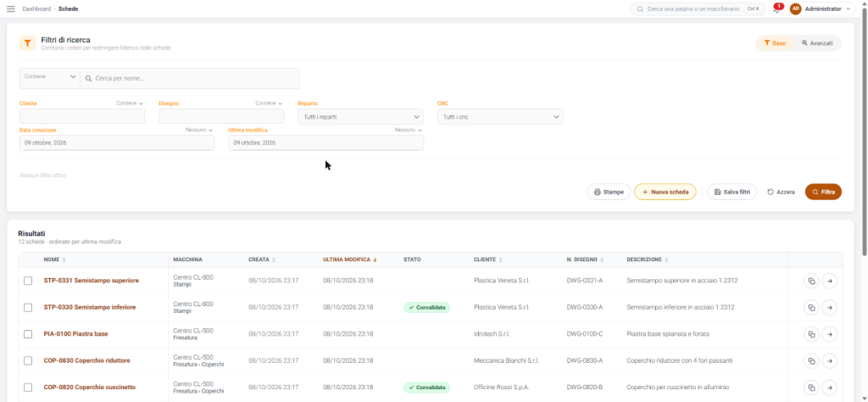Screen dimensions: 868x402
Task: Open COP-0820 Coperchio cuscinetto with arrow
Action: tap(829, 387)
